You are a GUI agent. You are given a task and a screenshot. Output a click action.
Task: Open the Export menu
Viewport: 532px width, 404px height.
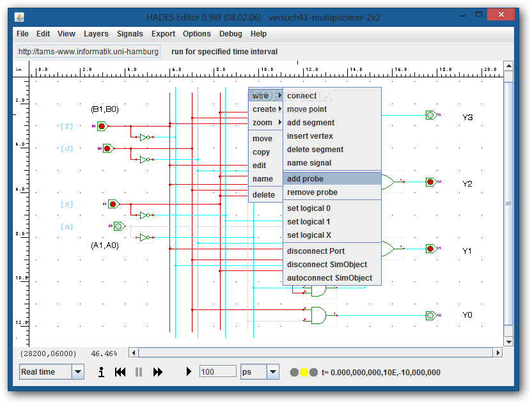coord(163,34)
